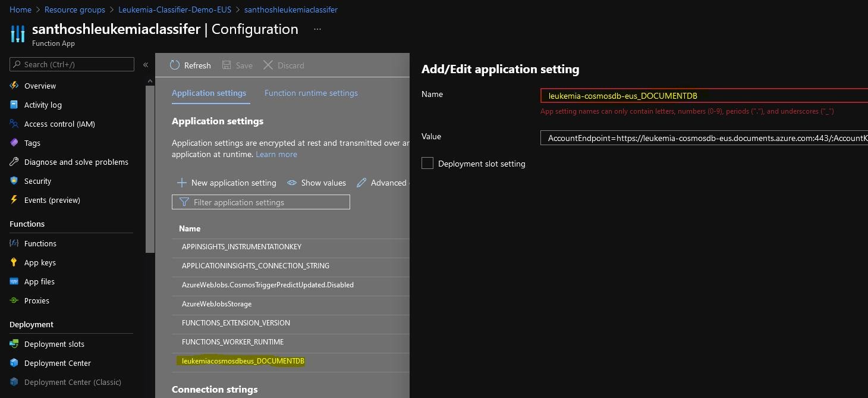Click the sidebar scroll up arrow
868x398 pixels.
click(x=150, y=80)
